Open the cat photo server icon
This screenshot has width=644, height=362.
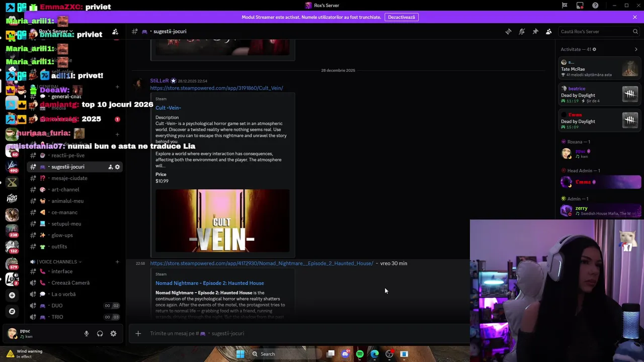tap(12, 215)
